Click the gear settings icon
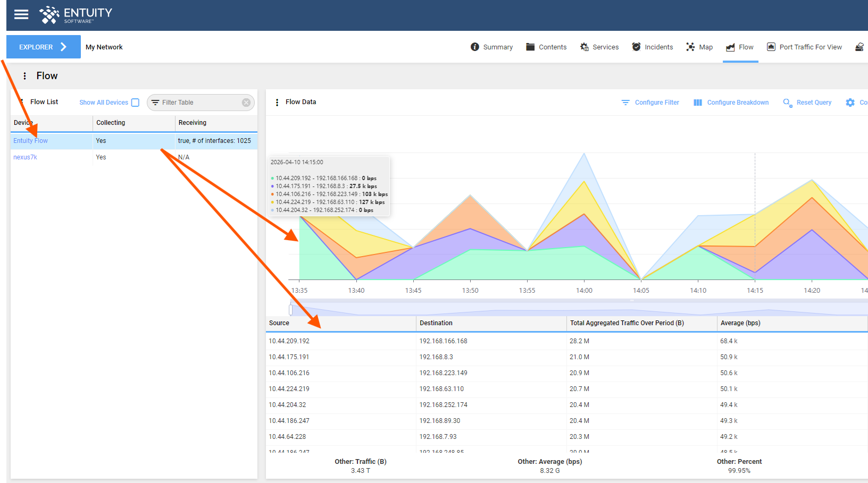Viewport: 868px width, 483px height. click(x=850, y=103)
